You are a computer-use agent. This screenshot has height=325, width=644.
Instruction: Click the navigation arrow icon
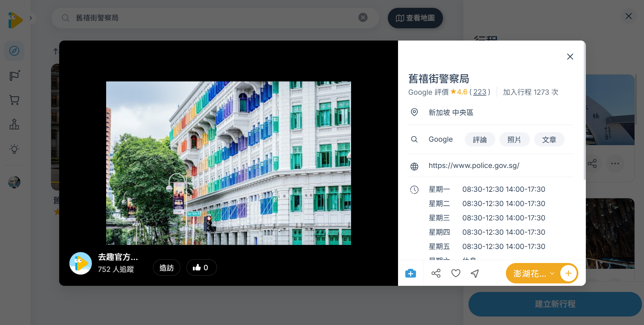(x=475, y=273)
